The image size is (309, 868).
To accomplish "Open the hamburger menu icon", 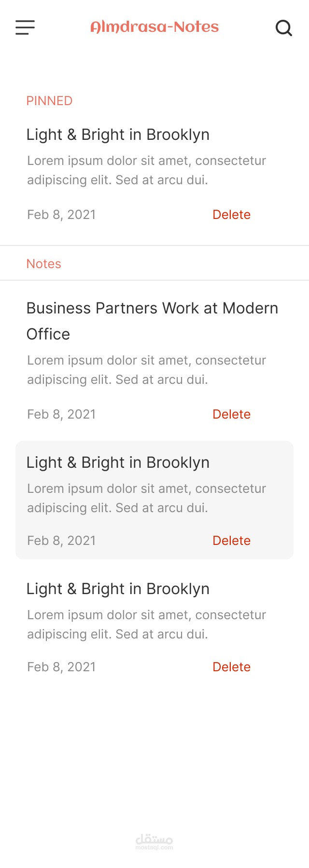I will tap(25, 27).
